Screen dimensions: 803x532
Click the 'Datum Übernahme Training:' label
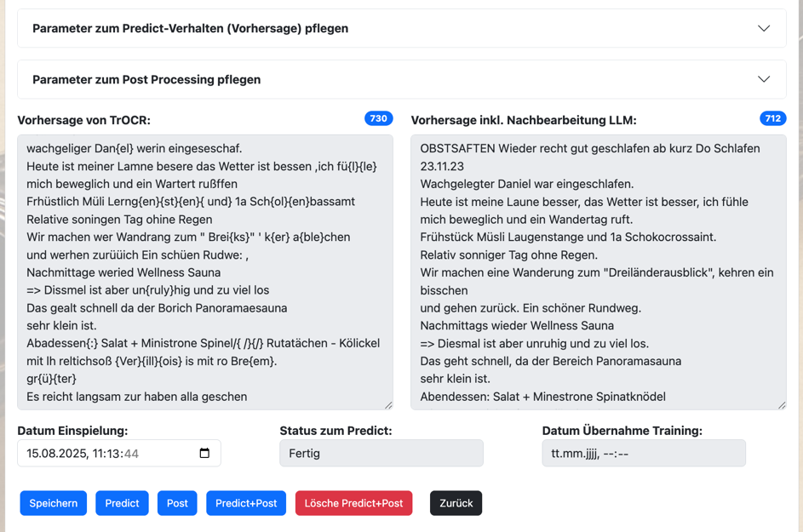point(622,431)
